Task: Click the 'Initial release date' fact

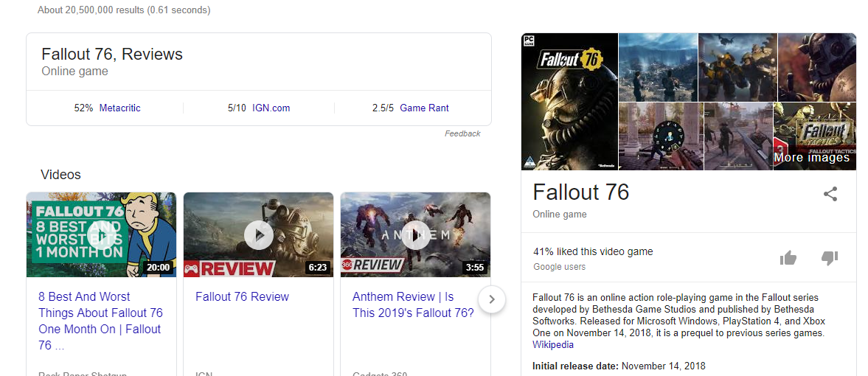Action: coord(619,366)
